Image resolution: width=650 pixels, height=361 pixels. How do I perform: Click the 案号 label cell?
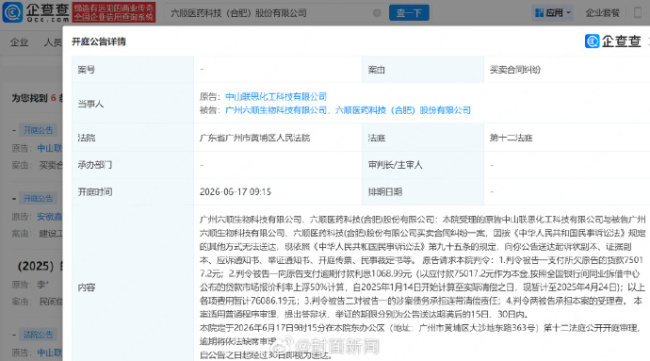[x=133, y=70]
